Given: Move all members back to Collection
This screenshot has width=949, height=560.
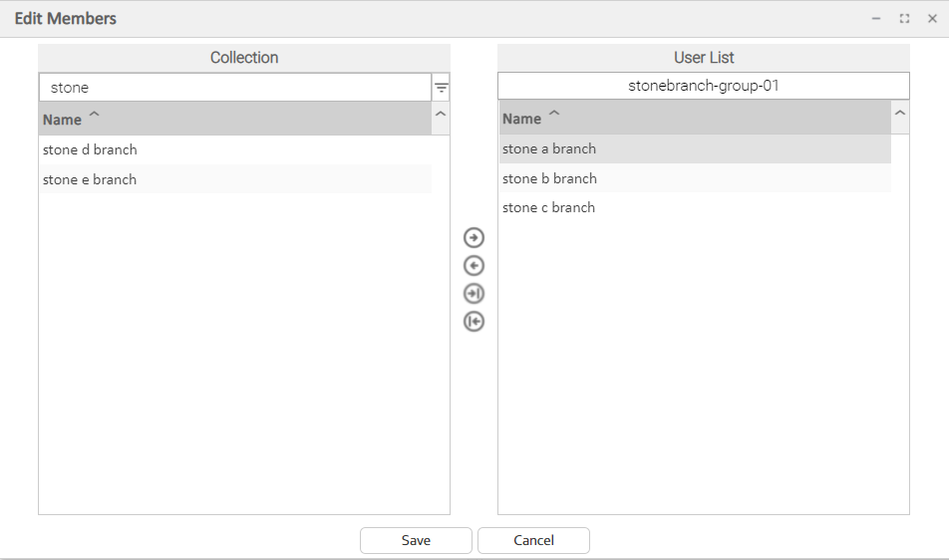Looking at the screenshot, I should (474, 322).
